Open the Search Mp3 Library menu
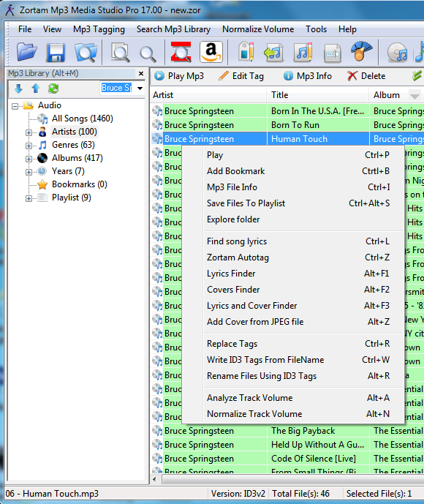 coord(173,29)
